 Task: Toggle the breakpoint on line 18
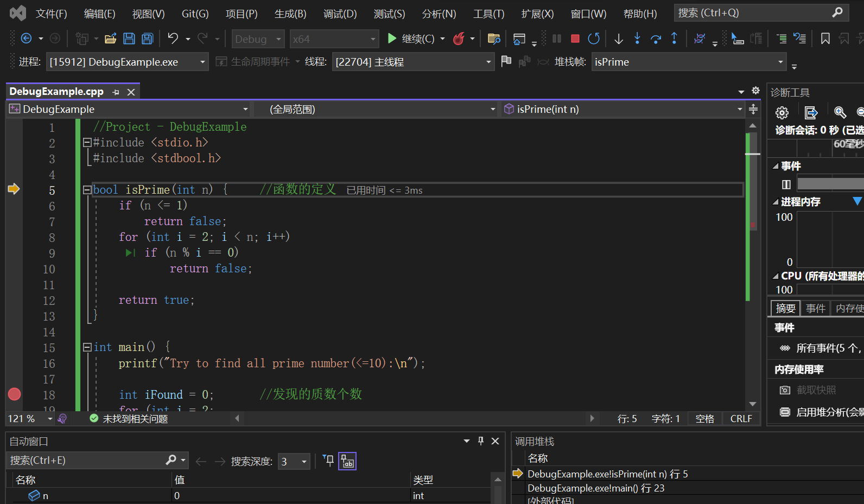tap(15, 394)
